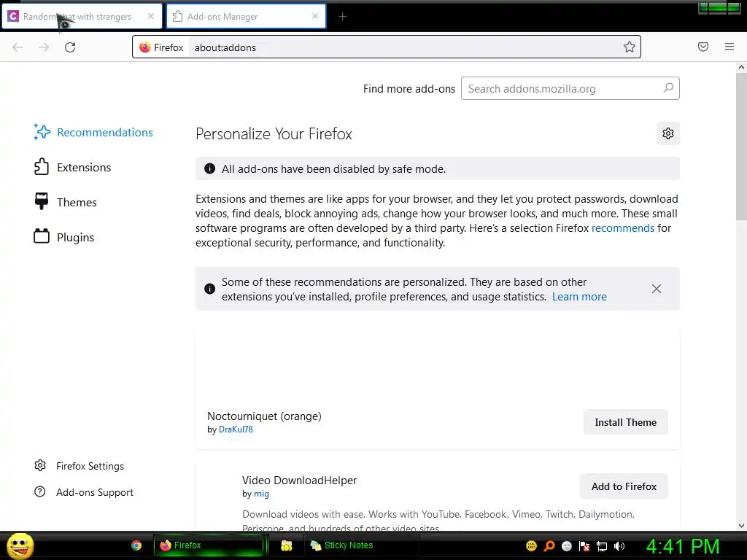Viewport: 747px width, 560px height.
Task: Click the Firefox Settings gear icon
Action: tap(40, 465)
